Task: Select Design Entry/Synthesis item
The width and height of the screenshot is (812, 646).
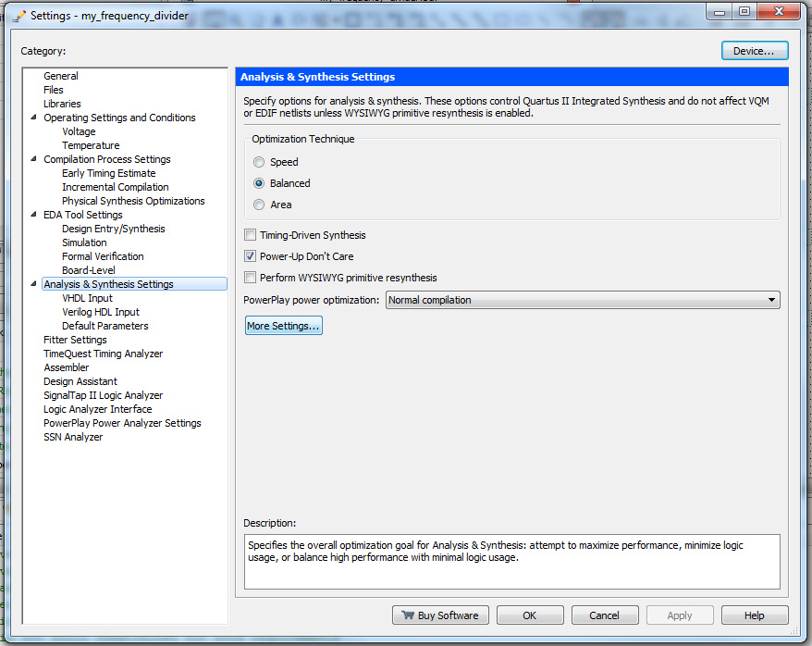Action: [x=114, y=229]
